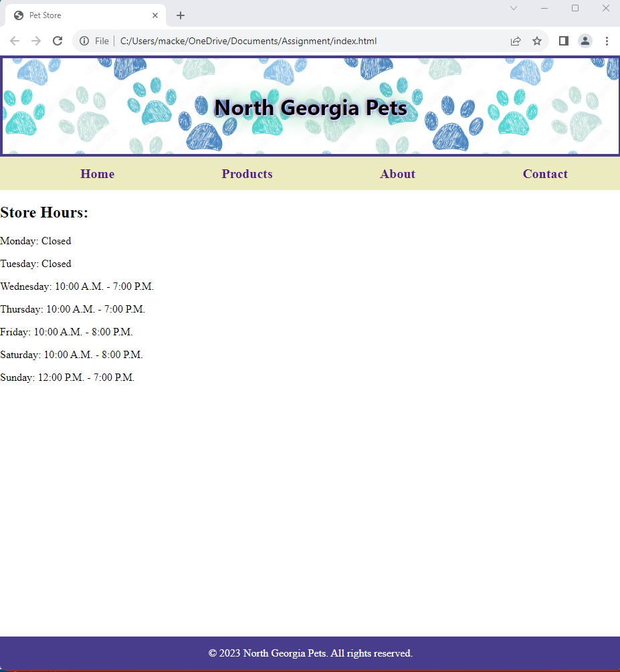Image resolution: width=620 pixels, height=672 pixels.
Task: Click the paw favicon on the tab
Action: tap(19, 15)
